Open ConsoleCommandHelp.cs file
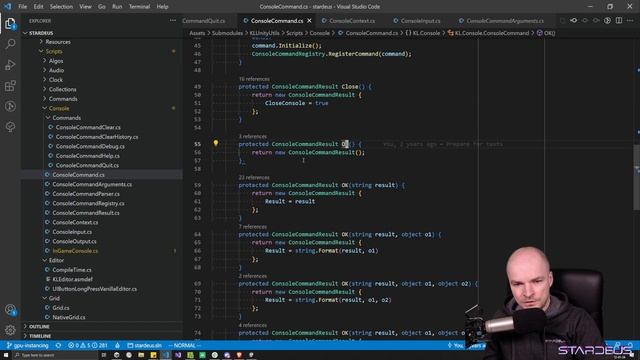This screenshot has height=360, width=640. pos(102,156)
